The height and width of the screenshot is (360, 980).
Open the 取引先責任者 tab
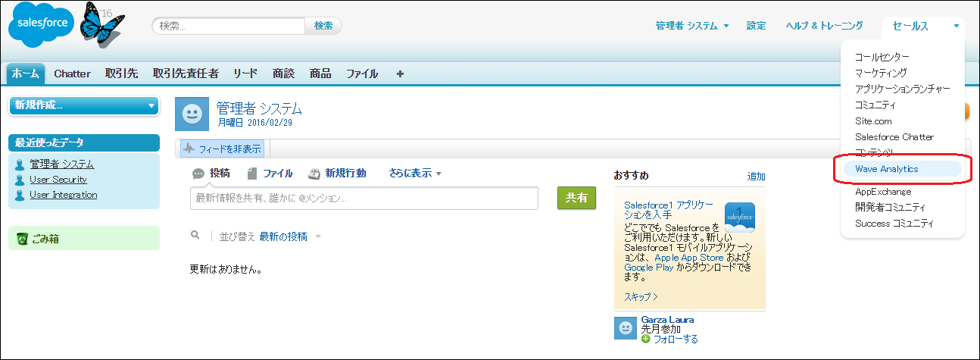[x=186, y=74]
